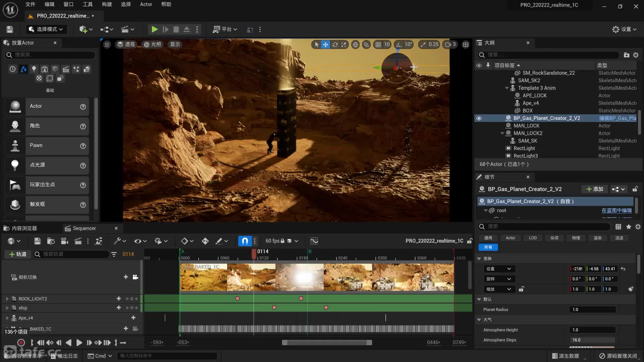Save the sequence in the Sequencer toolbar
This screenshot has width=644, height=362.
click(37, 241)
